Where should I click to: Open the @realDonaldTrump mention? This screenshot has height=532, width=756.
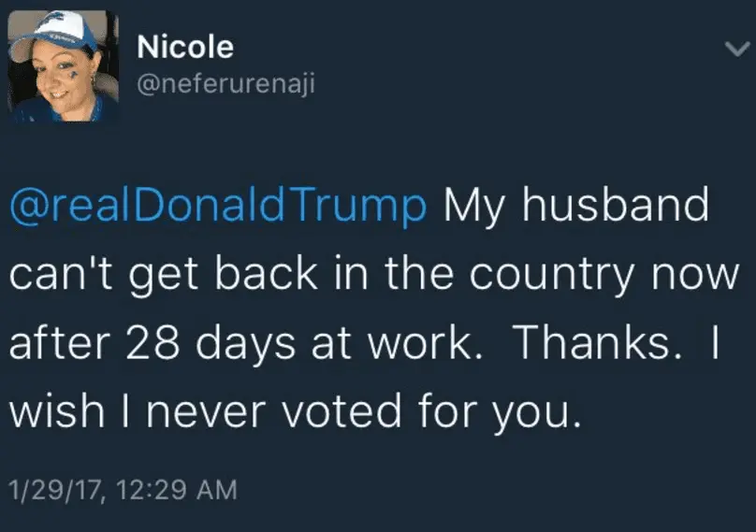tap(218, 207)
